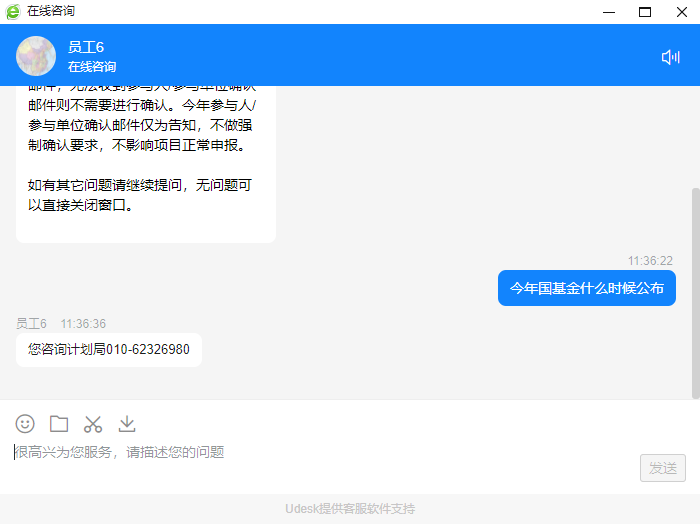The width and height of the screenshot is (700, 529).
Task: Select the scissors screenshot tool
Action: coord(93,424)
